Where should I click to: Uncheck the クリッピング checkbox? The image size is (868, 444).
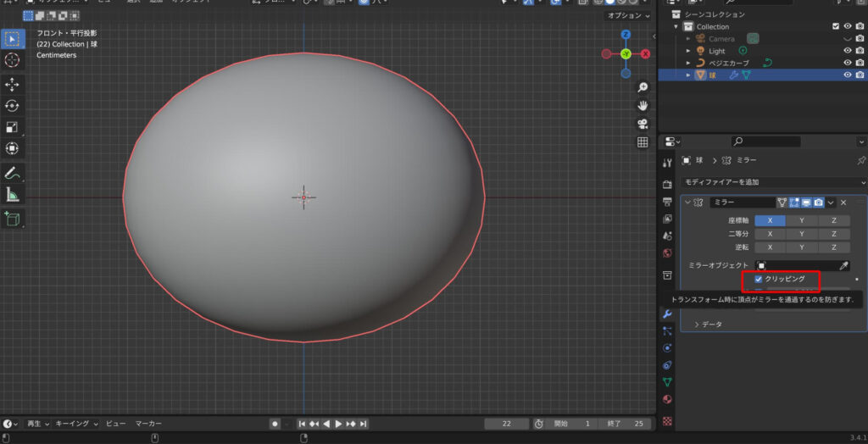[x=759, y=279]
